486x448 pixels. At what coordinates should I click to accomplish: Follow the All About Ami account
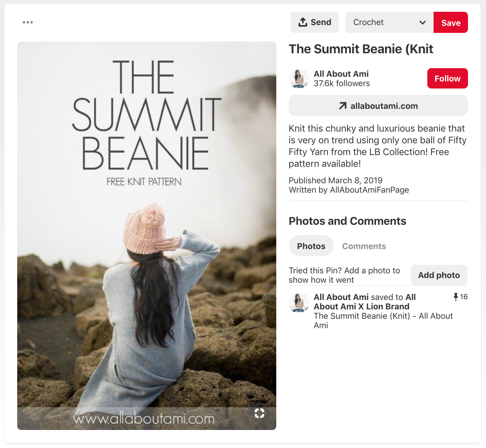coord(447,78)
